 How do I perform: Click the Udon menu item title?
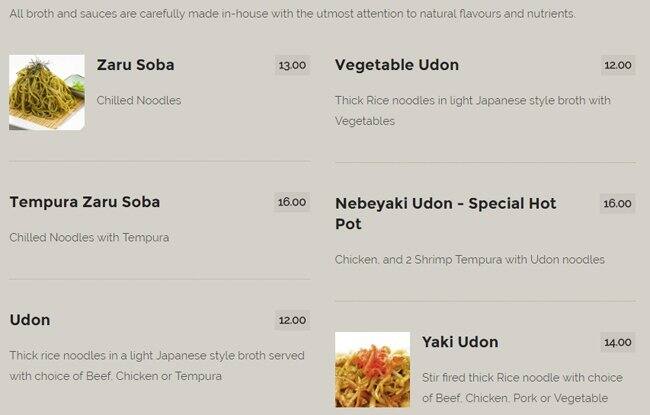pos(29,320)
